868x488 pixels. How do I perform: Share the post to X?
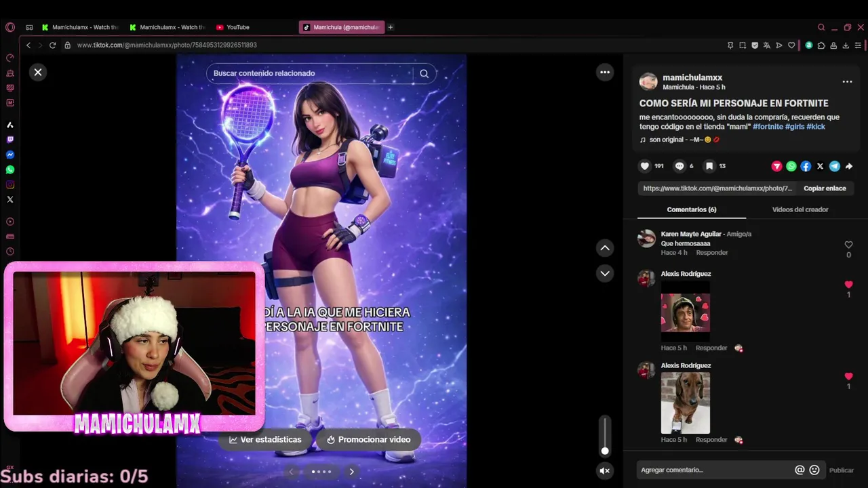[820, 166]
